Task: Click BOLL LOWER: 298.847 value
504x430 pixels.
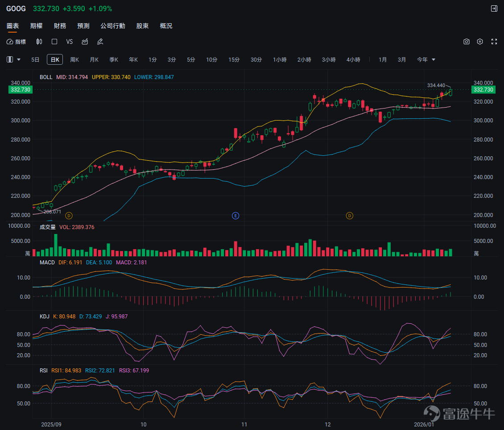Action: [x=154, y=77]
